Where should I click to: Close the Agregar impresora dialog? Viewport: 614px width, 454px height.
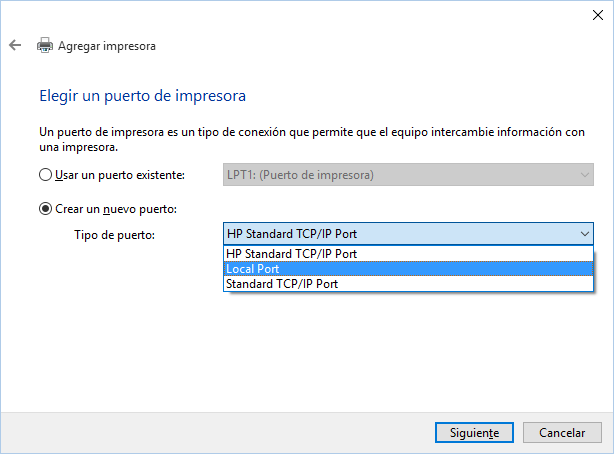click(598, 15)
